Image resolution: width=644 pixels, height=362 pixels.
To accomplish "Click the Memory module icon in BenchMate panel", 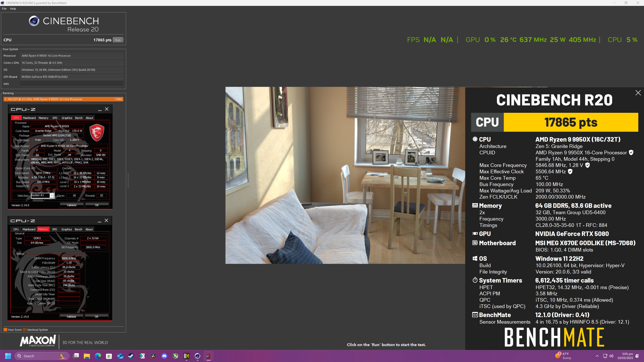I will tap(475, 205).
